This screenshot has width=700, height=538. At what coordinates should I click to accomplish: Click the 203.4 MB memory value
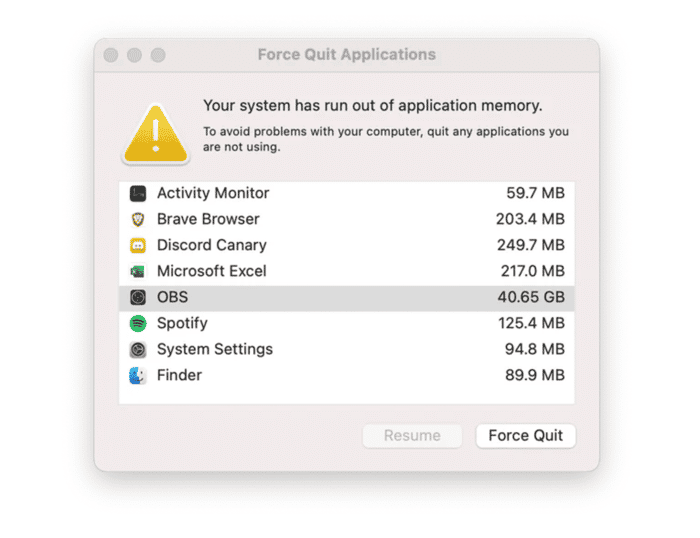pyautogui.click(x=530, y=219)
